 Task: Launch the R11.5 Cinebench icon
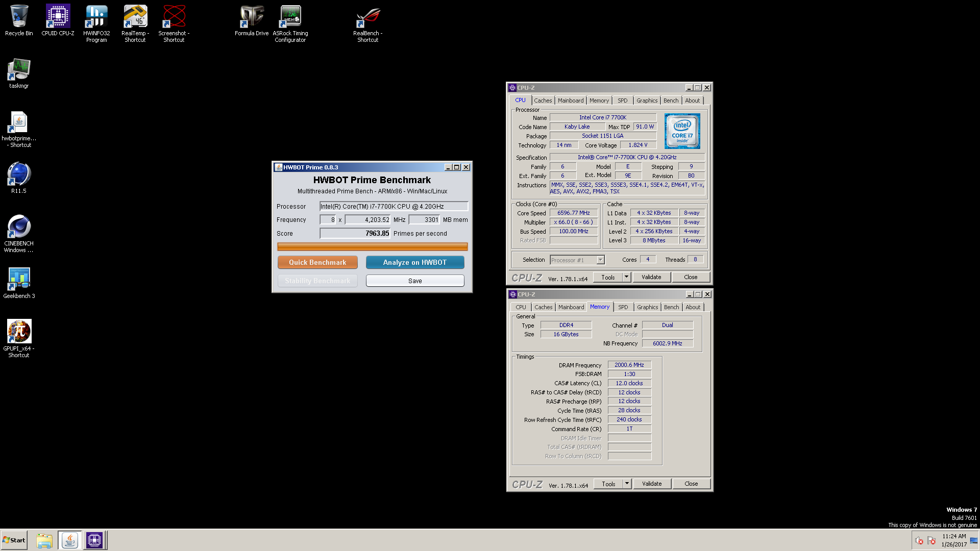[19, 178]
